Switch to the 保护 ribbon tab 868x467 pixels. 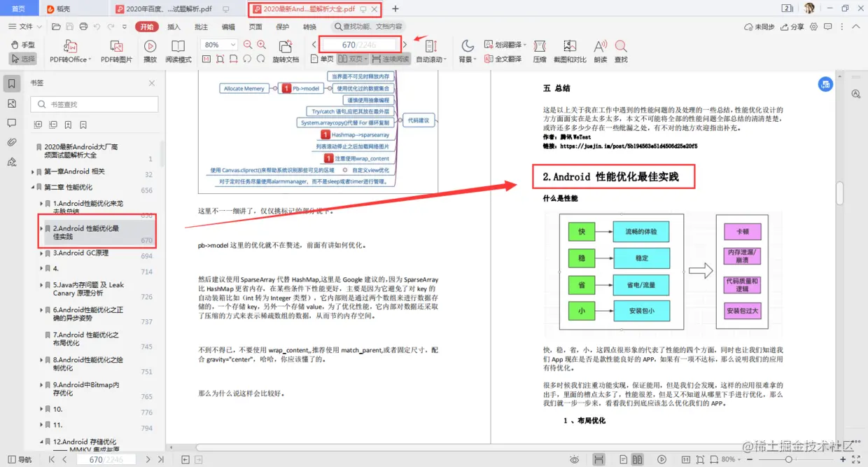[282, 27]
